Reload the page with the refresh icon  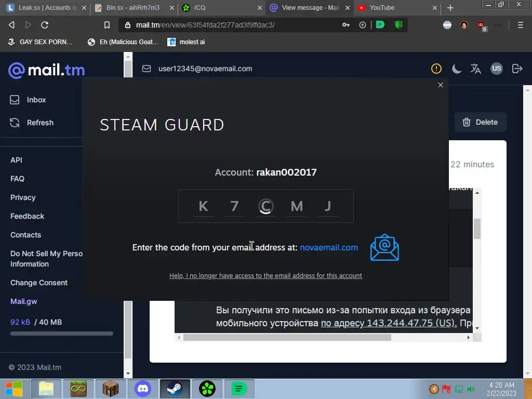click(x=45, y=25)
